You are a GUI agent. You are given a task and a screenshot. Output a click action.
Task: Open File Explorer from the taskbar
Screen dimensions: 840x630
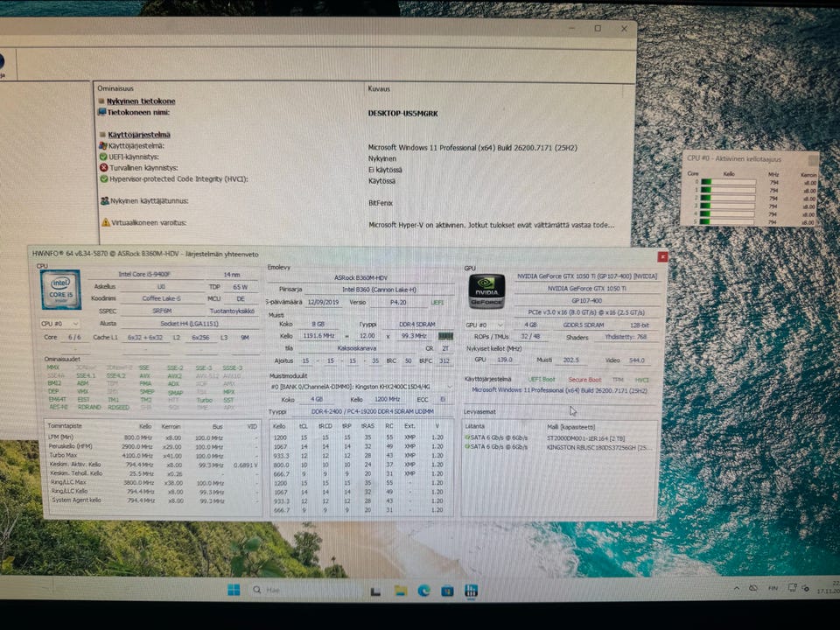400,591
